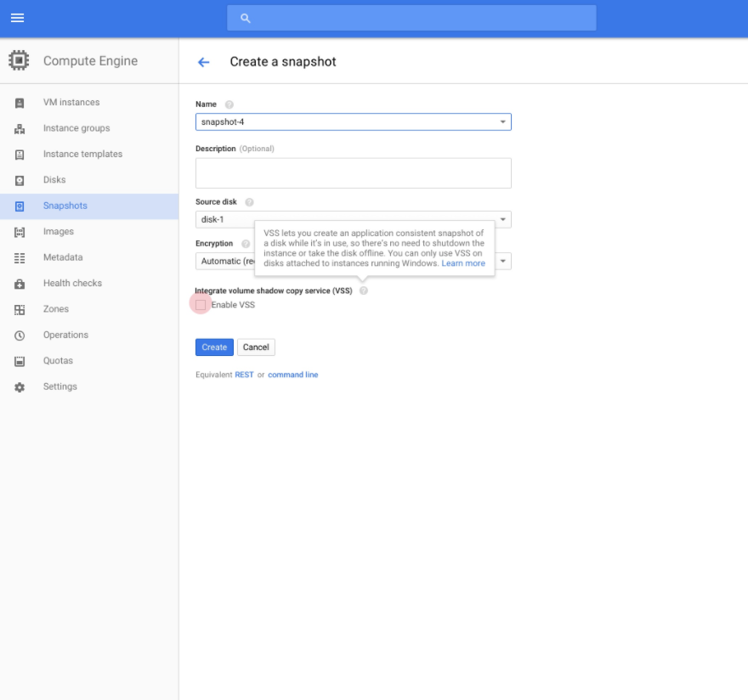Click the Instance groups sidebar icon

(x=20, y=129)
